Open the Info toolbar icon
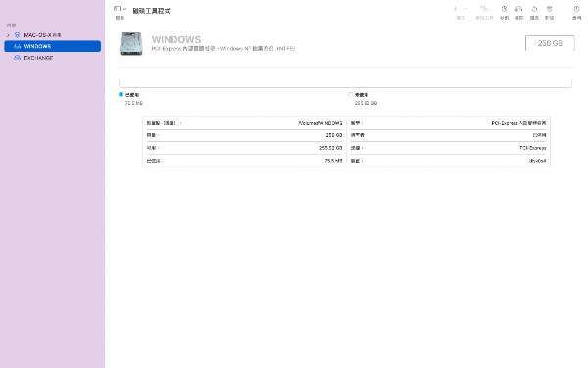Viewport: 588px width, 368px height. (577, 9)
